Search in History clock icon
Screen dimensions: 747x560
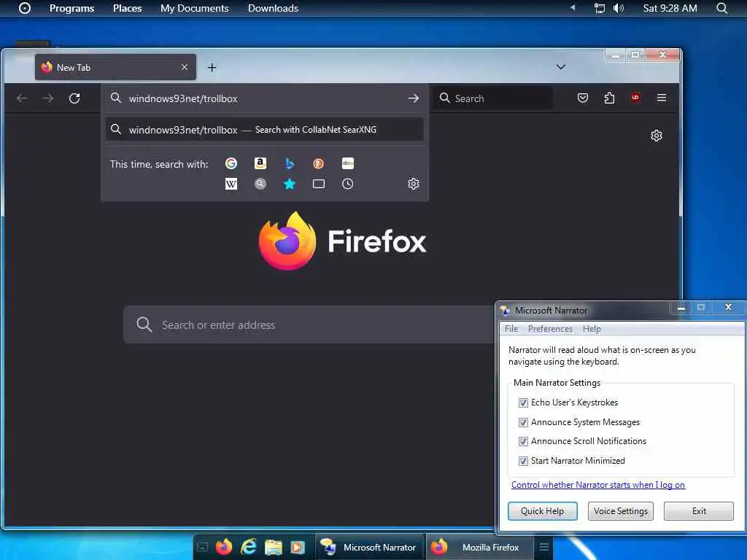pos(348,184)
